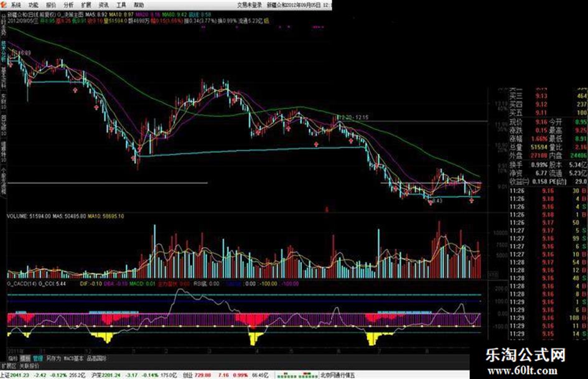Click the PE(动) 29.0 value
The width and height of the screenshot is (588, 379).
click(581, 181)
